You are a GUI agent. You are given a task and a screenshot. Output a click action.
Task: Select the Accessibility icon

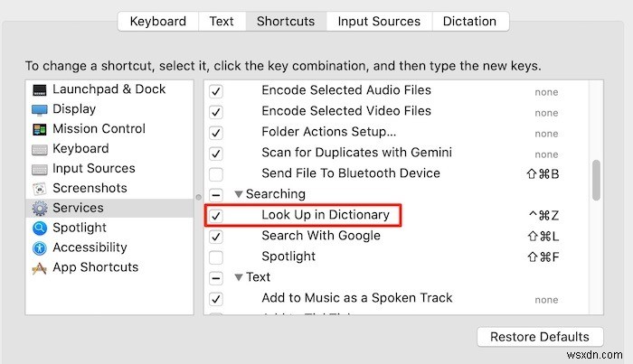tap(40, 247)
